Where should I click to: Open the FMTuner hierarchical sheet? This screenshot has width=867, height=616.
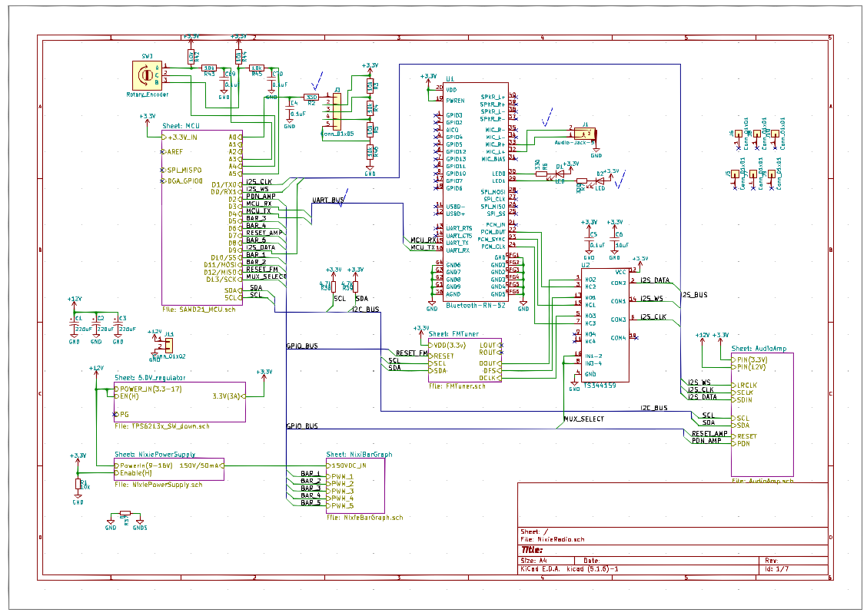[464, 359]
